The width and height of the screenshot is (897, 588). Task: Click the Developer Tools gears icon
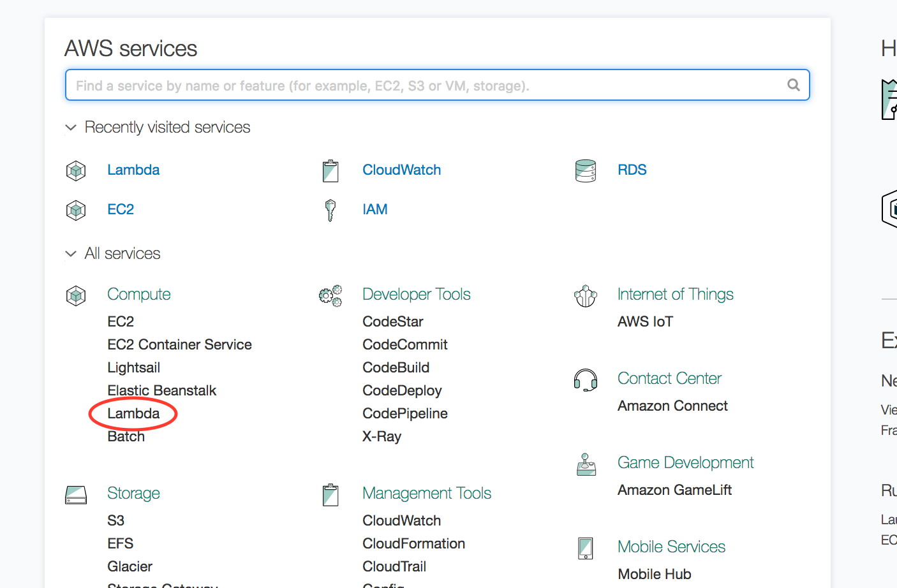(x=330, y=295)
